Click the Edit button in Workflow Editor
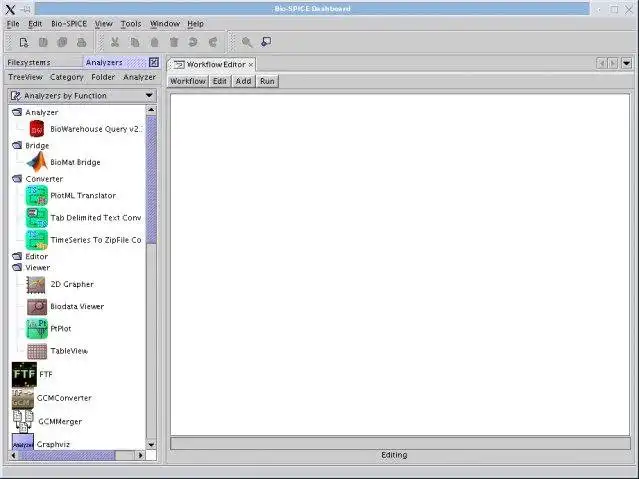Image resolution: width=639 pixels, height=479 pixels. click(x=220, y=81)
